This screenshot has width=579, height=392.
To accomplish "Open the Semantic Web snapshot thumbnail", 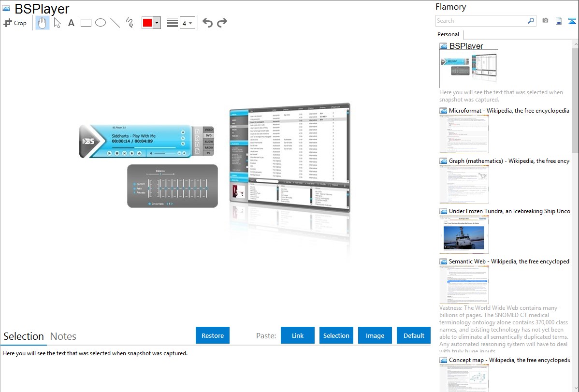I will click(x=464, y=285).
